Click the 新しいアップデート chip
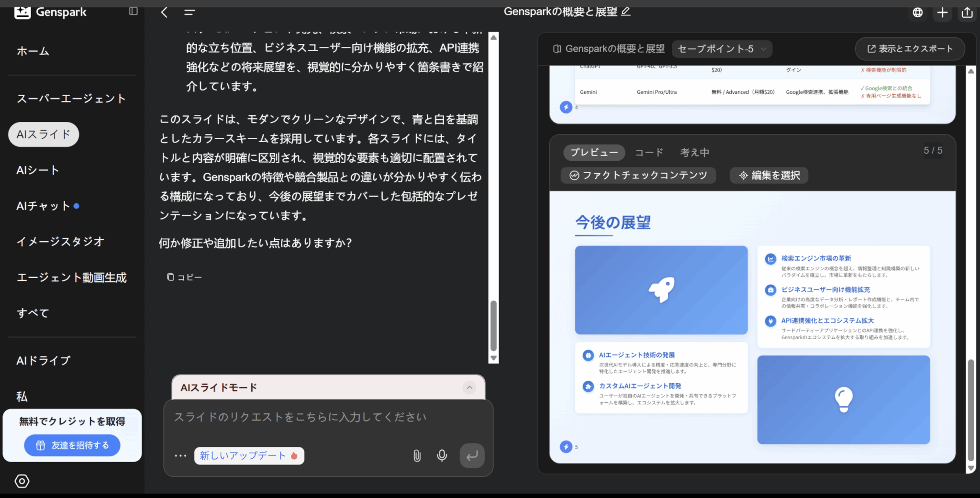 pos(249,455)
